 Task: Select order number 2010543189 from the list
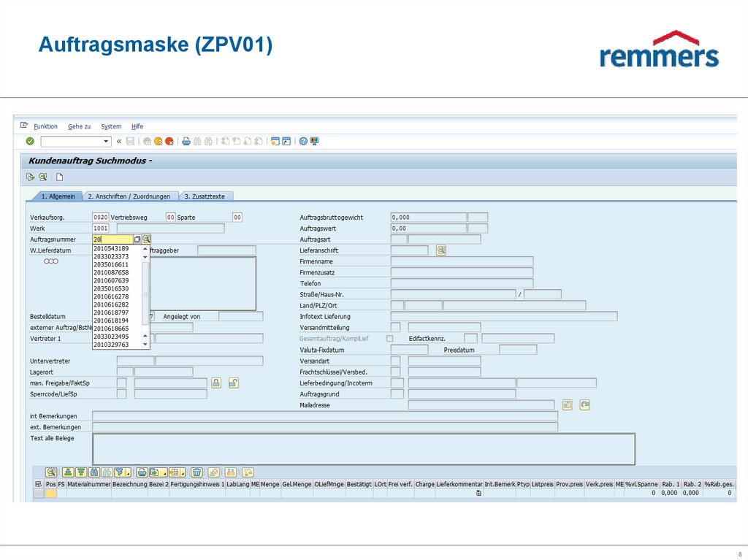coord(111,248)
